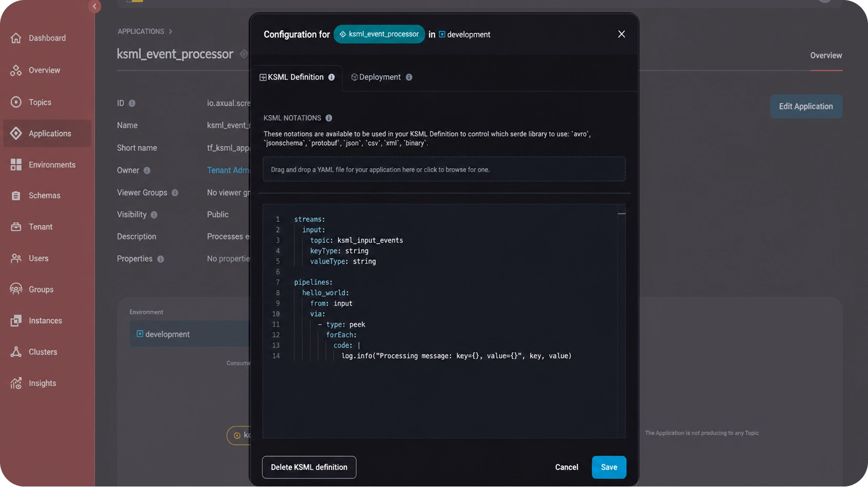The height and width of the screenshot is (487, 868).
Task: Click the Edit Application button
Action: [x=806, y=107]
